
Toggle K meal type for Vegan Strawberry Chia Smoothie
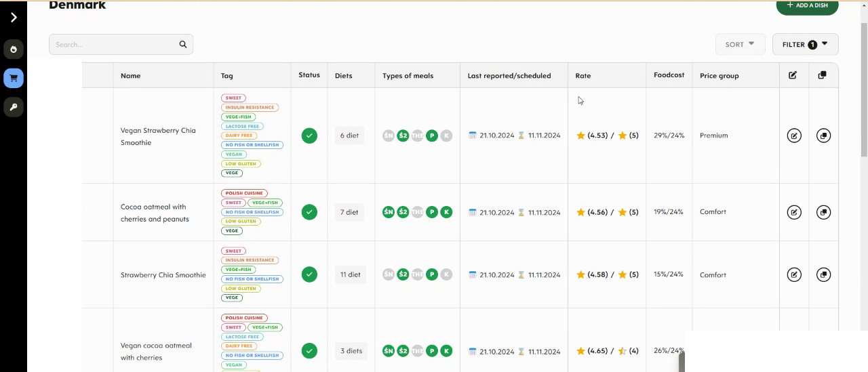click(x=446, y=136)
